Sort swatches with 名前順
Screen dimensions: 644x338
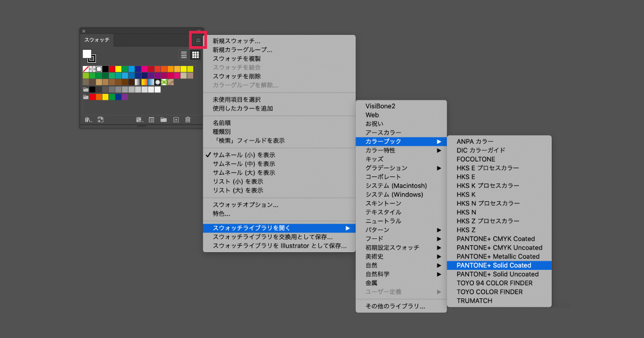point(279,123)
